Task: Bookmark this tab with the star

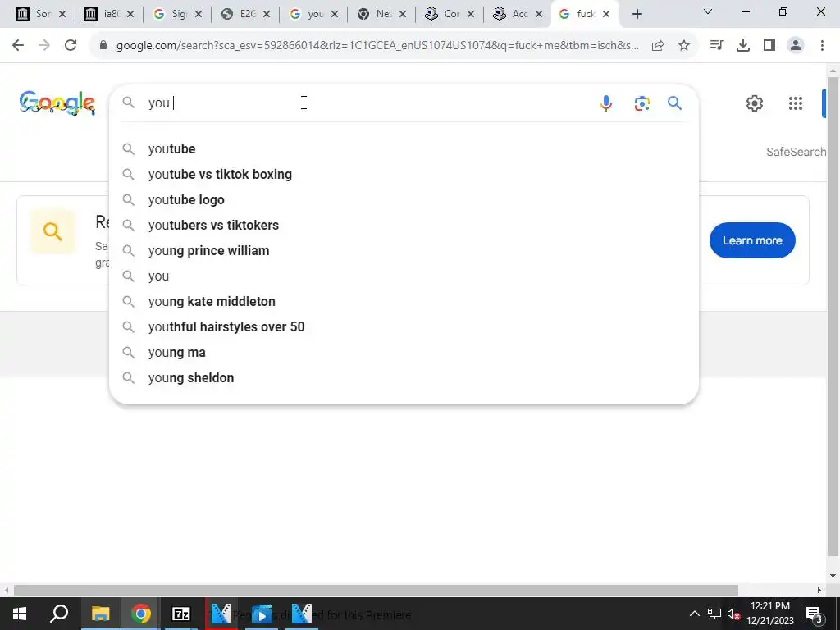Action: pos(684,46)
